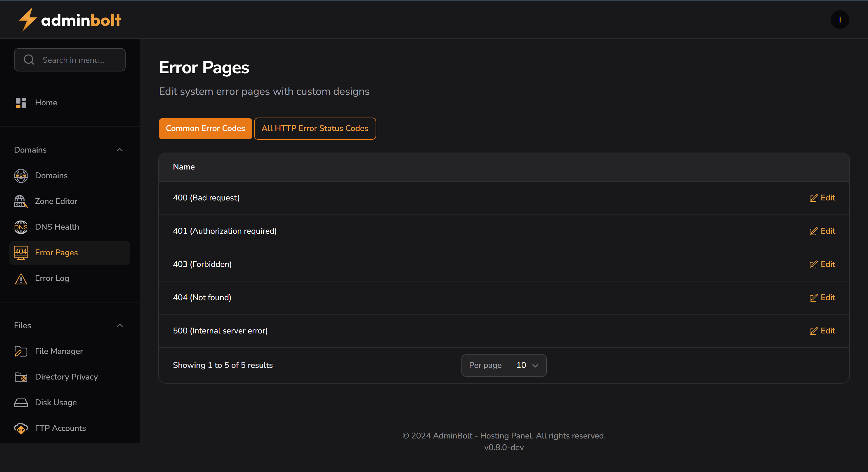The image size is (868, 472).
Task: Collapse the Domains sidebar section
Action: [120, 149]
